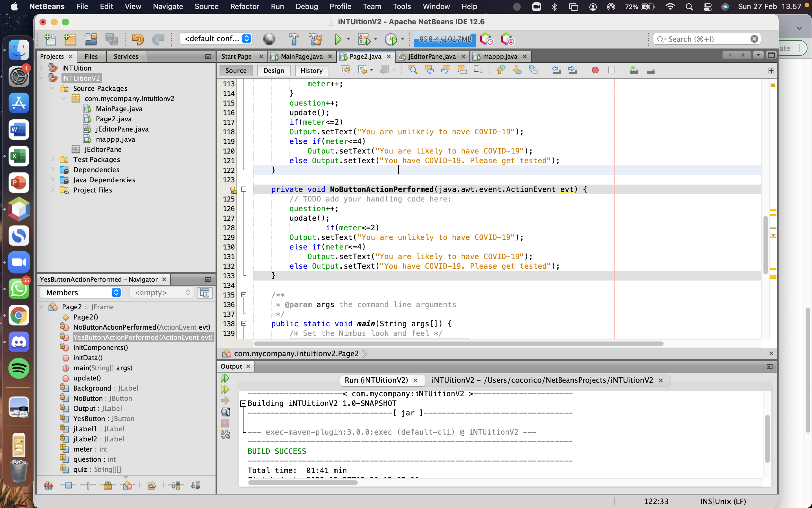Click the Build Project hammer icon
The width and height of the screenshot is (812, 508).
click(x=294, y=39)
